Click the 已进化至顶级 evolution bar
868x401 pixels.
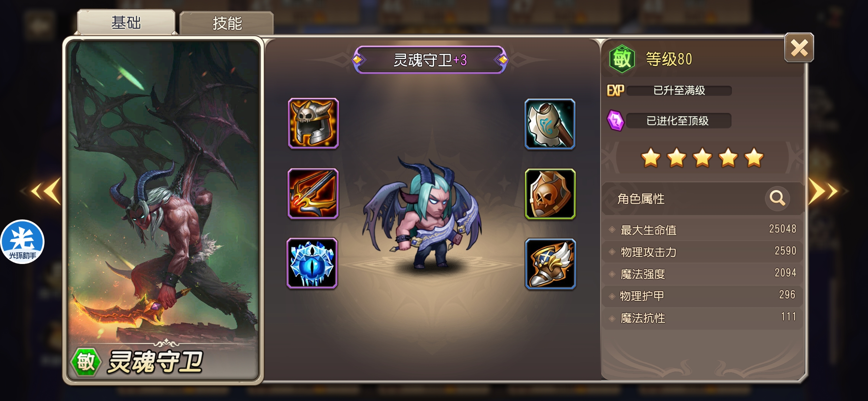tap(678, 121)
